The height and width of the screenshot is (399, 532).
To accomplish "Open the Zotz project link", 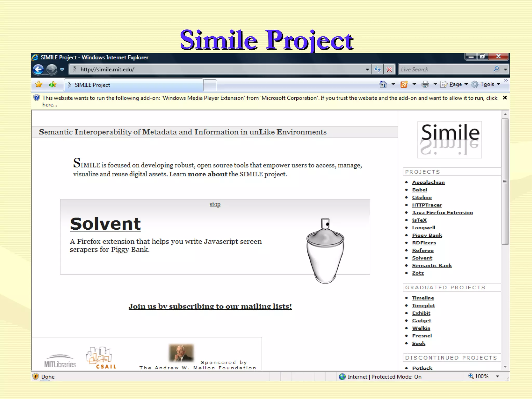I will [x=418, y=273].
